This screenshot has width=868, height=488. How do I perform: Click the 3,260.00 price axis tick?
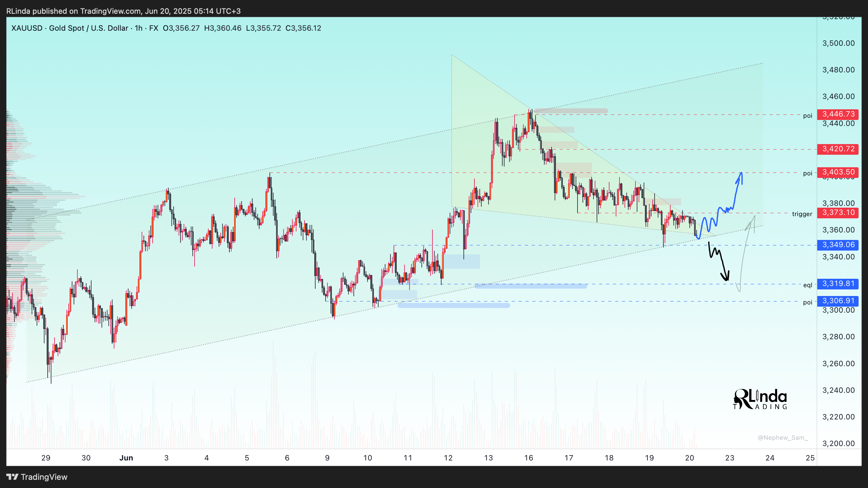point(838,363)
